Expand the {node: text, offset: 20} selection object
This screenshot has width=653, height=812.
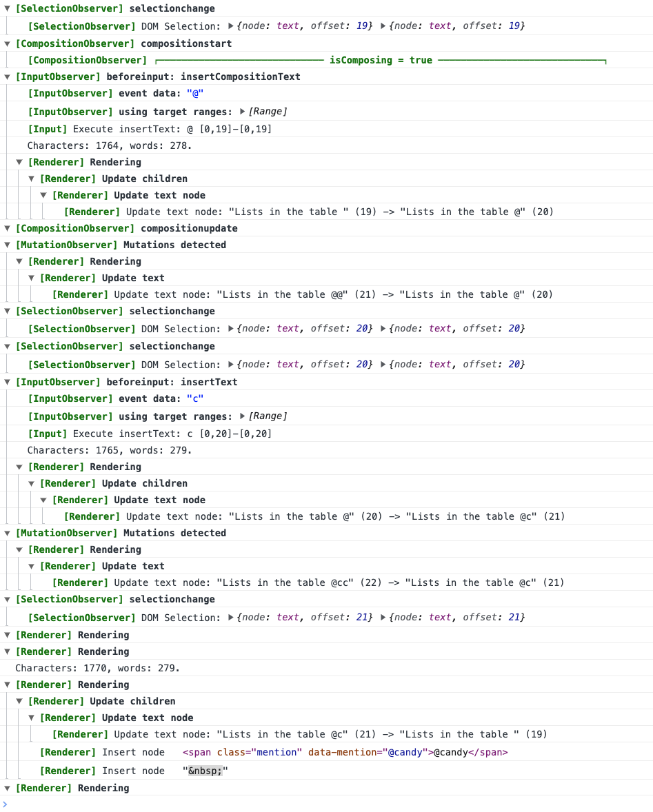[x=230, y=329]
